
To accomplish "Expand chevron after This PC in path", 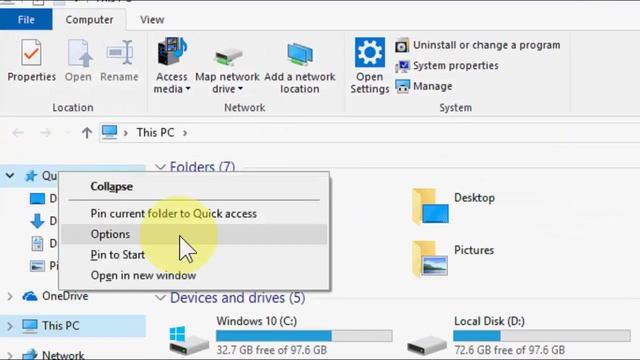I will click(x=185, y=133).
